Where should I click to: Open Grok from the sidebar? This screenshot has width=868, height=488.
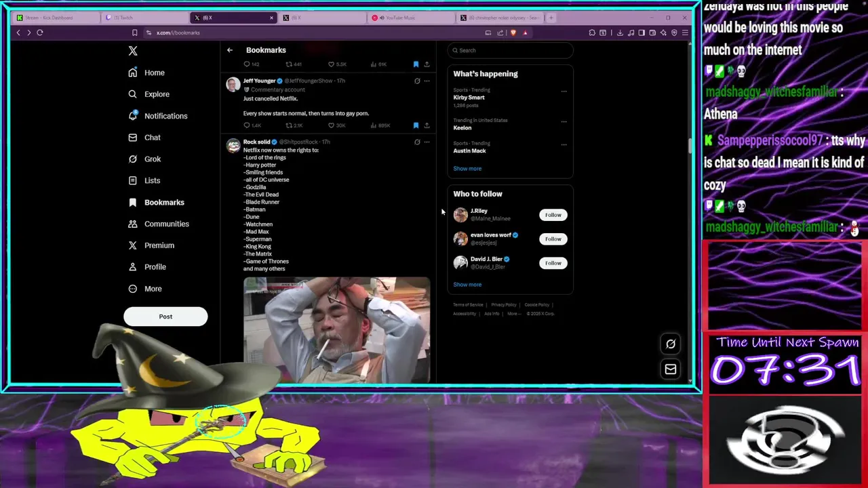coord(144,159)
